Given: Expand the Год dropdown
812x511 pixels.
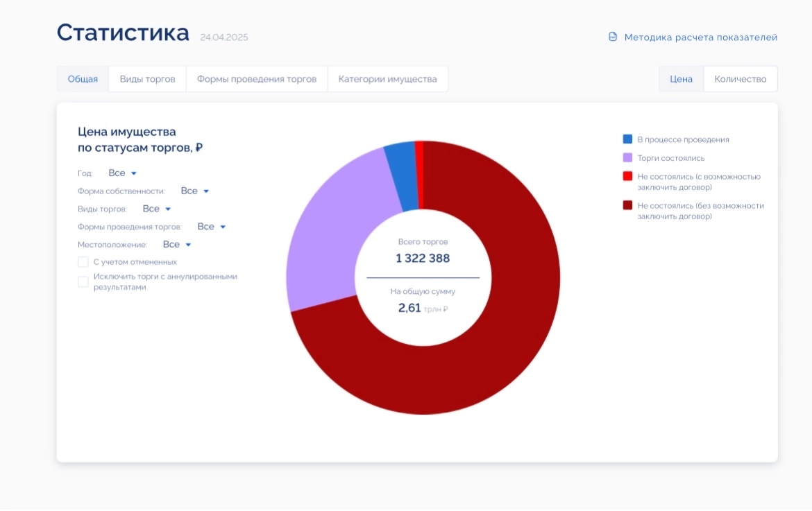Looking at the screenshot, I should coord(122,173).
